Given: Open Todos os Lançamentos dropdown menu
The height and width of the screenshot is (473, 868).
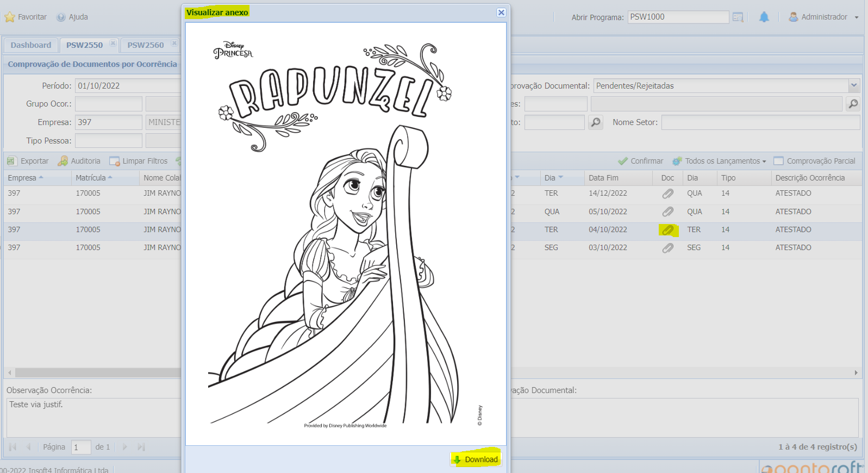Looking at the screenshot, I should [x=719, y=161].
